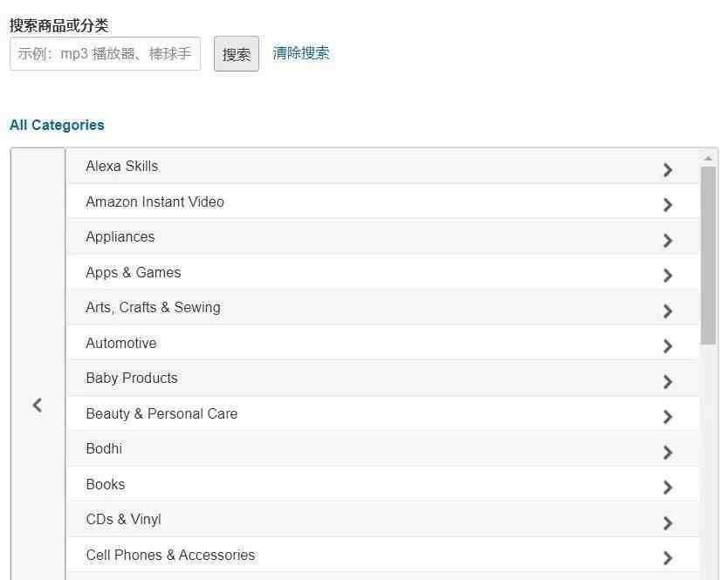Viewport: 728px width, 580px height.
Task: Select the Books category row
Action: [383, 484]
